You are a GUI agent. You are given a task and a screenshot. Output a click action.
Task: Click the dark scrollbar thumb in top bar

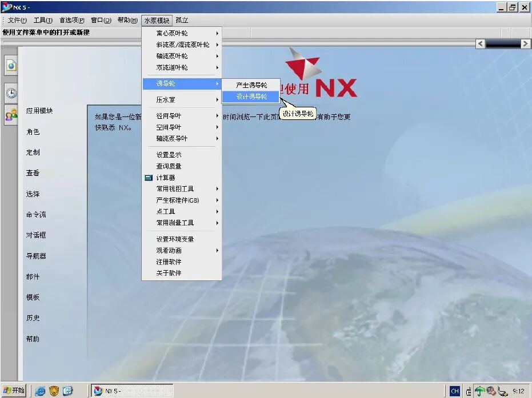503,44
